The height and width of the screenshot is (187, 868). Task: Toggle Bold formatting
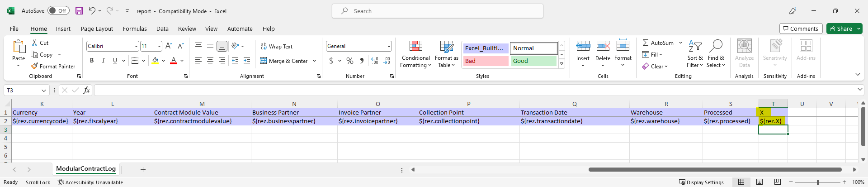coord(92,61)
